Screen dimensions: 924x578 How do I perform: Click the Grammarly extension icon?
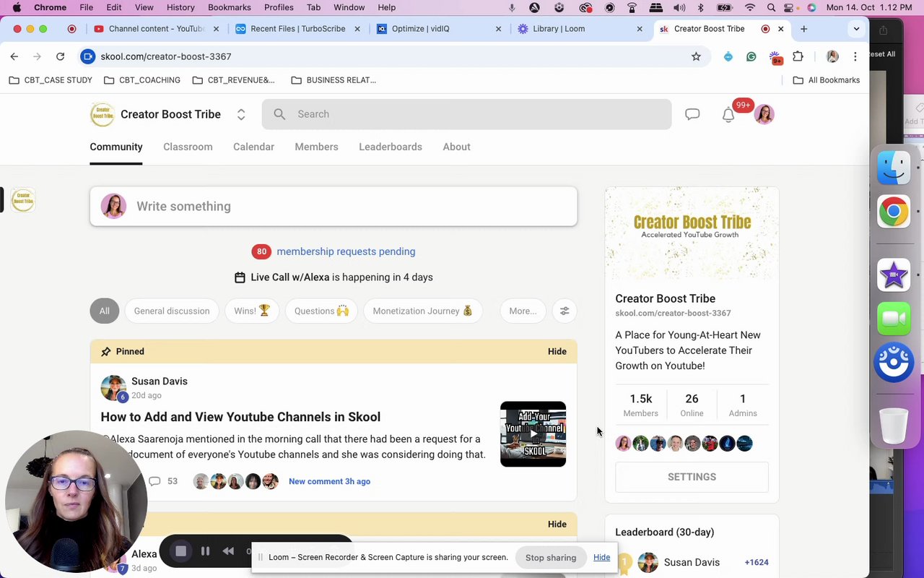coord(751,56)
